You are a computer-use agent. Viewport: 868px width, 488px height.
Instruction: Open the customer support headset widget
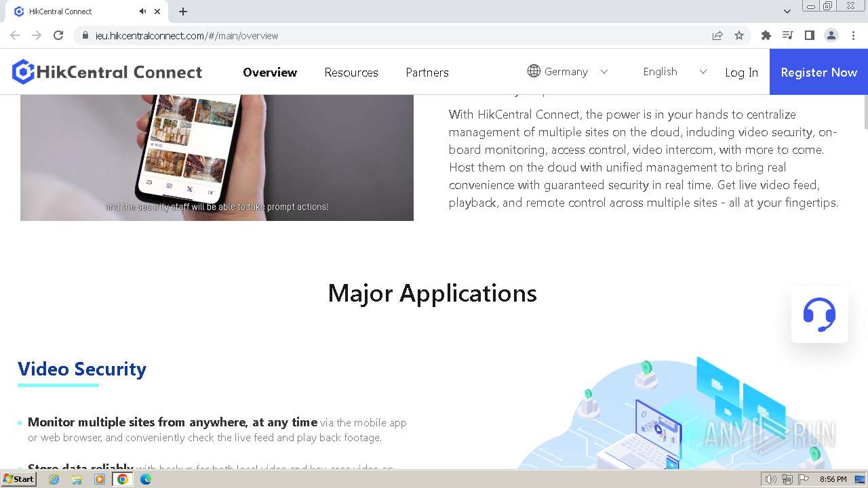click(819, 314)
